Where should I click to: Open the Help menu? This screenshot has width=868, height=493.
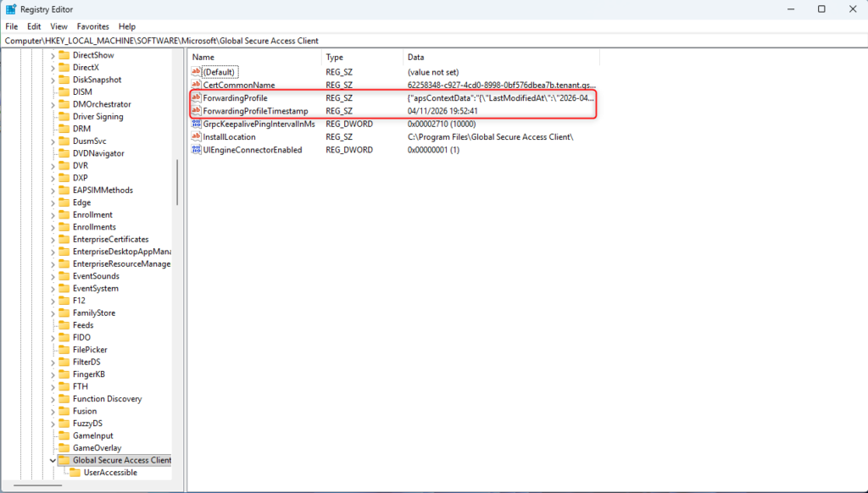pyautogui.click(x=127, y=26)
